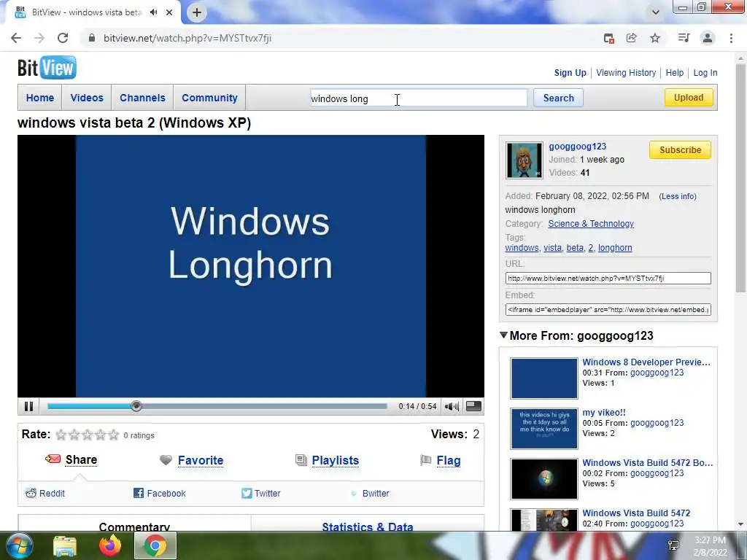Image resolution: width=747 pixels, height=560 pixels.
Task: Subscribe to googgoog123
Action: pos(680,150)
